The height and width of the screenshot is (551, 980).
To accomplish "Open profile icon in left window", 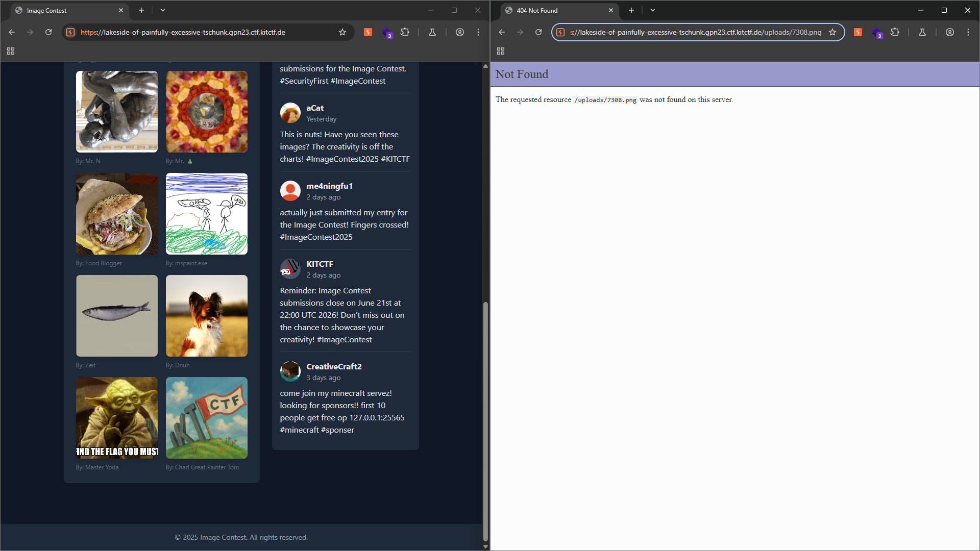I will click(x=460, y=32).
